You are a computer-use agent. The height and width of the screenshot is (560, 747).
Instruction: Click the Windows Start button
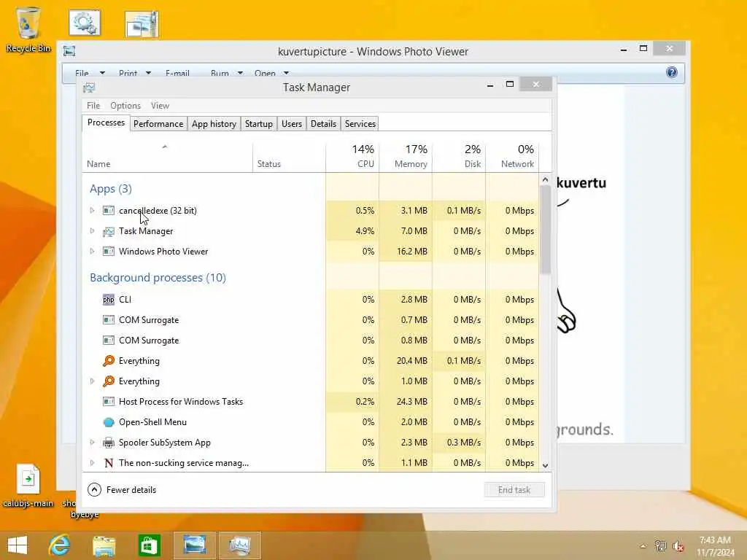[18, 545]
